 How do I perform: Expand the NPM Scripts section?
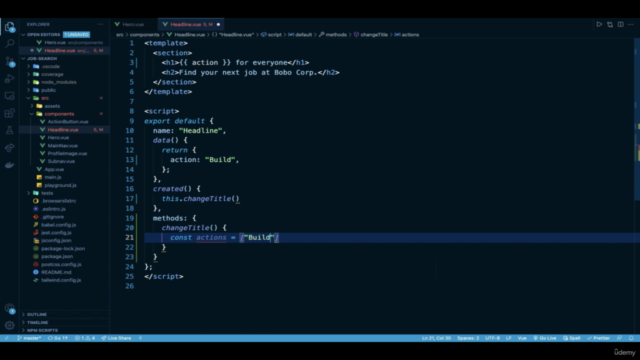point(64,330)
